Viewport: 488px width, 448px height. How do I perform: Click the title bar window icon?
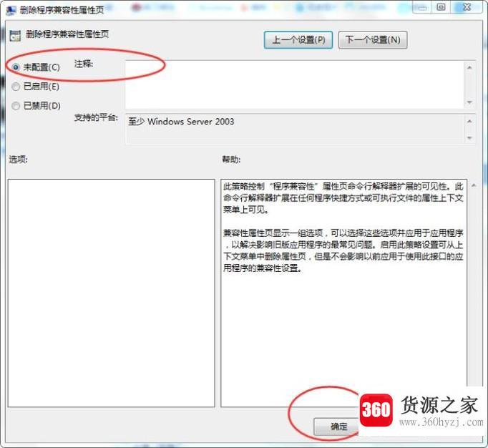[11, 10]
